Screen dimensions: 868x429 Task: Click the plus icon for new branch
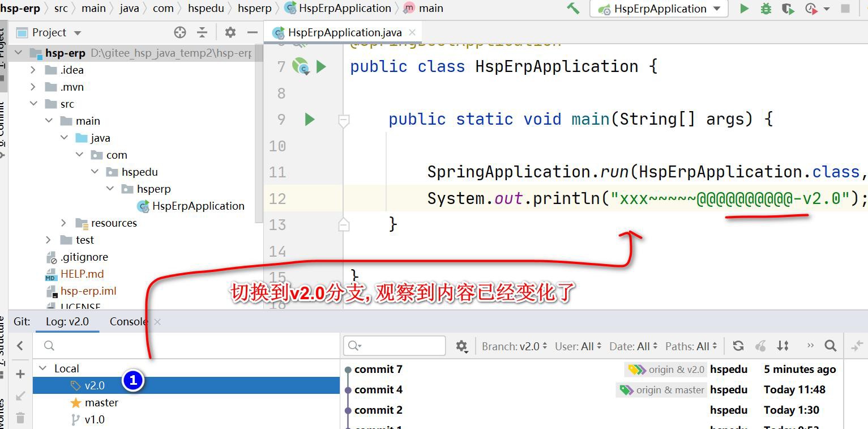click(20, 374)
